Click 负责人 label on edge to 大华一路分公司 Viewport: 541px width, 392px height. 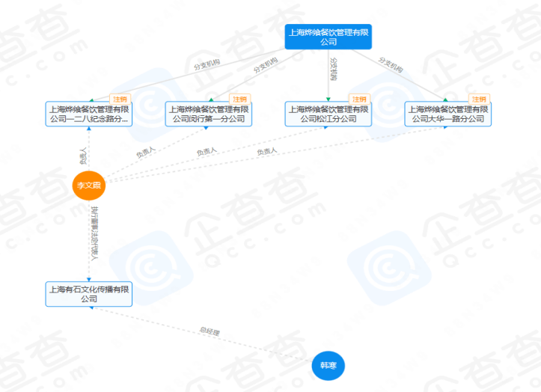pyautogui.click(x=266, y=151)
